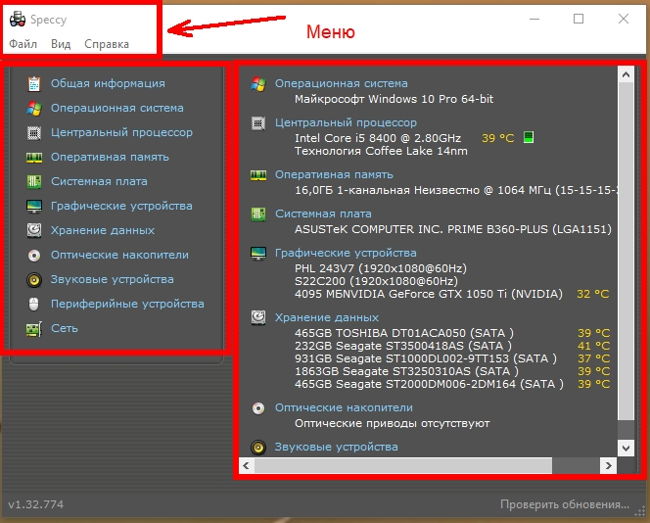Click the horizontal scrollbar thumb
650x523 pixels.
pos(403,465)
